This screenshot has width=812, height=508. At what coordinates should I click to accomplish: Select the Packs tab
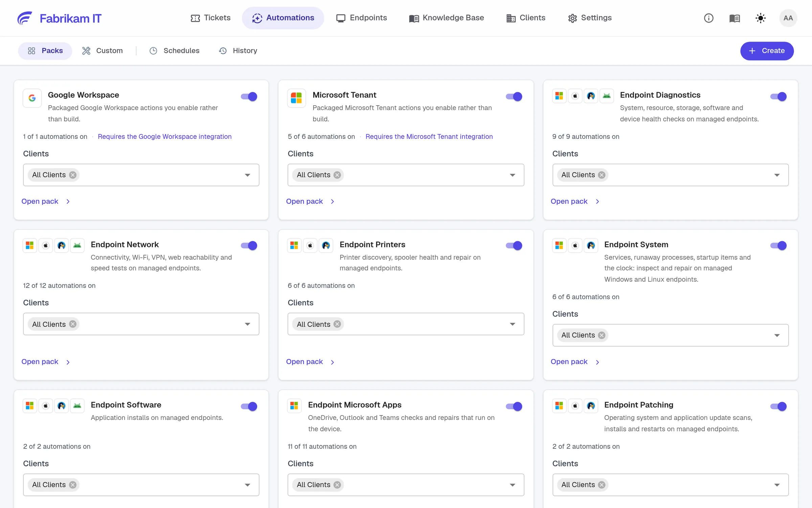(45, 51)
